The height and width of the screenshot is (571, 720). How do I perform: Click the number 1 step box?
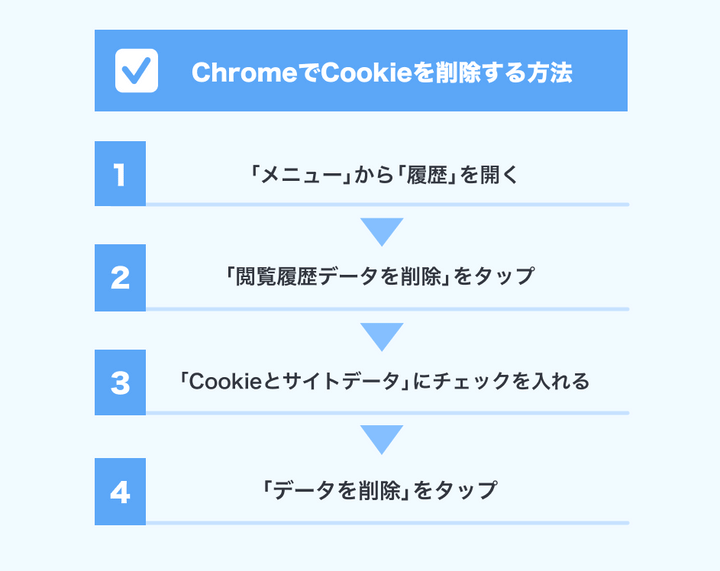[120, 174]
